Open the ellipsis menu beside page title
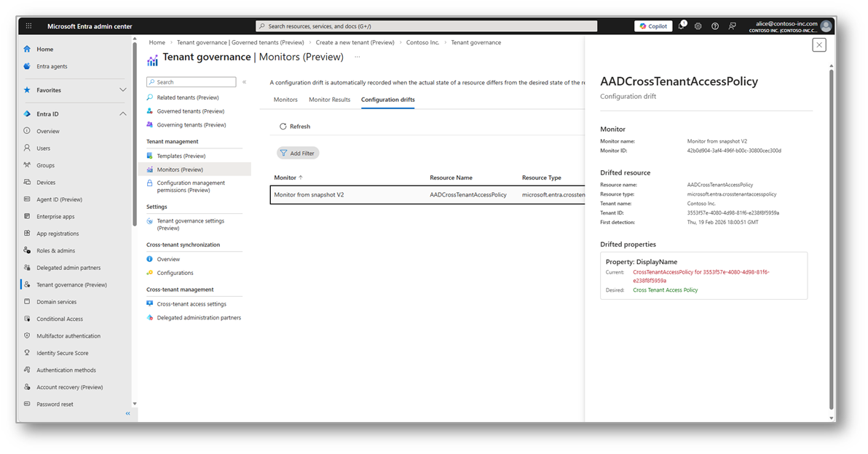Image resolution: width=868 pixels, height=454 pixels. coord(357,57)
